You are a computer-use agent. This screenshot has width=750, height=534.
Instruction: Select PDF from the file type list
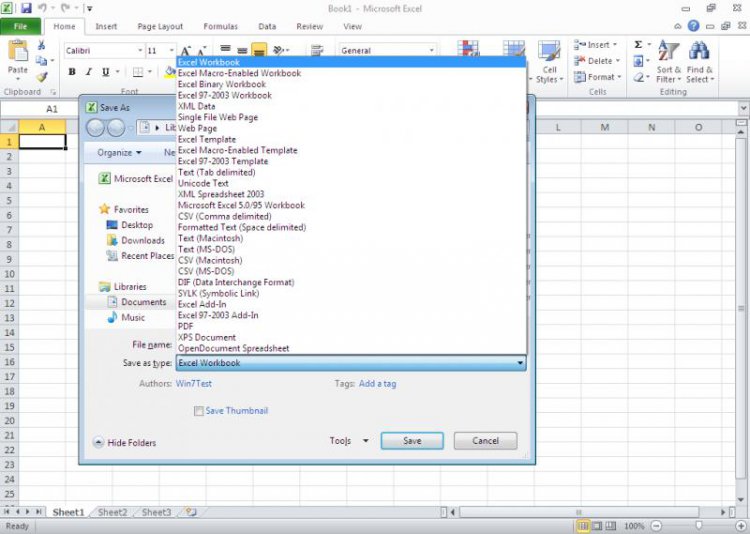pos(186,326)
